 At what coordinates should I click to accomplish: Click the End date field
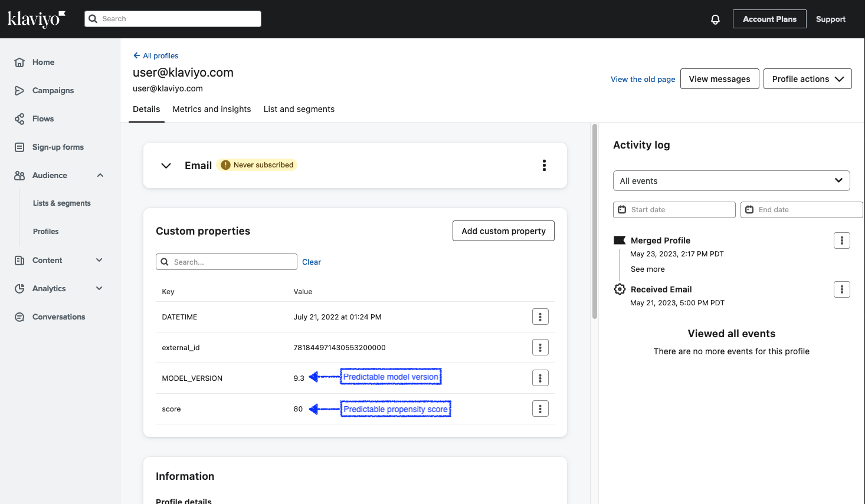tap(802, 210)
